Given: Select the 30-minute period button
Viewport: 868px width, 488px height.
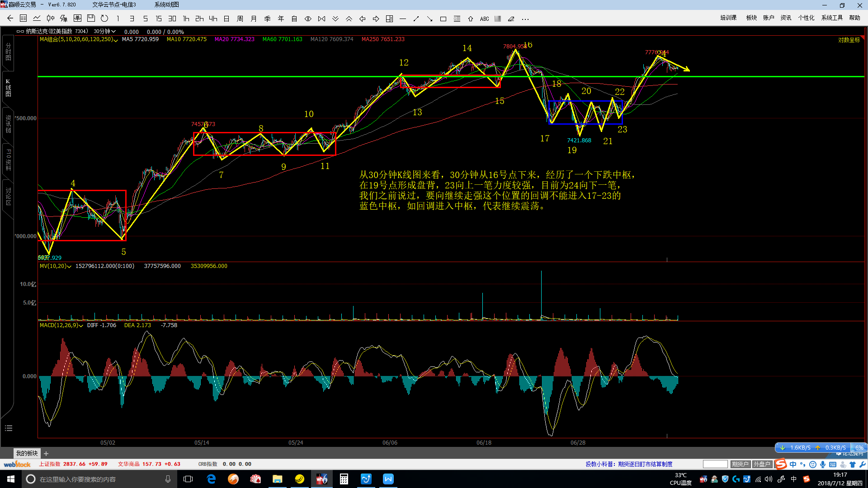Looking at the screenshot, I should pyautogui.click(x=172, y=19).
